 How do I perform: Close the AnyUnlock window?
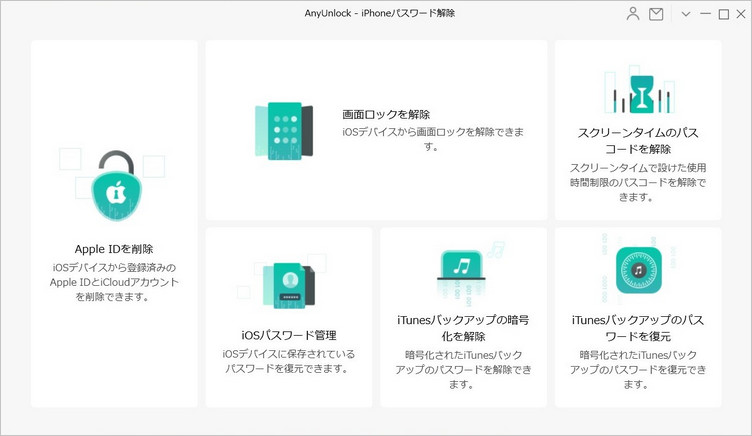pyautogui.click(x=741, y=14)
